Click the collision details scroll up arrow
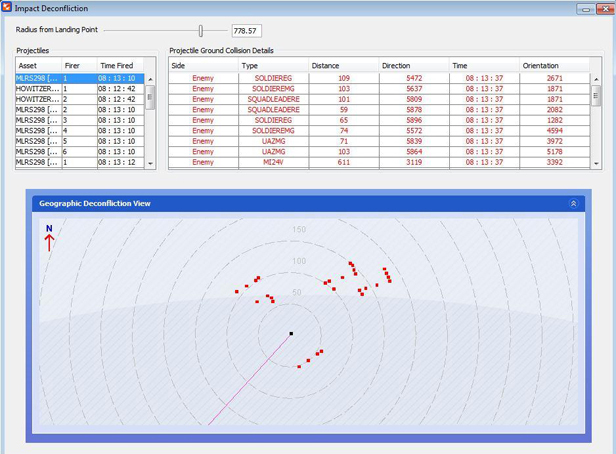Screen dimensions: 616x454 pyautogui.click(x=596, y=79)
